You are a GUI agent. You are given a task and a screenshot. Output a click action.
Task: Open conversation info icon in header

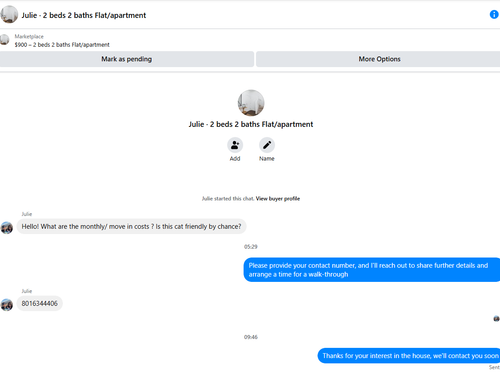tap(494, 14)
